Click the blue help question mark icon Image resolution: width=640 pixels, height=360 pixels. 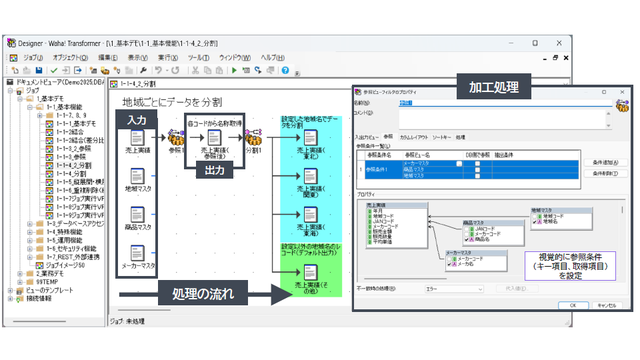coord(285,70)
